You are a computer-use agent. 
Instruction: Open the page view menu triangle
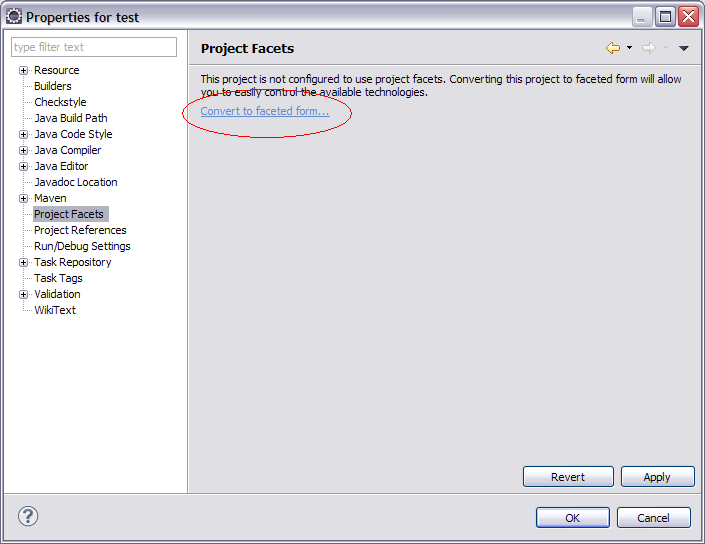click(684, 48)
